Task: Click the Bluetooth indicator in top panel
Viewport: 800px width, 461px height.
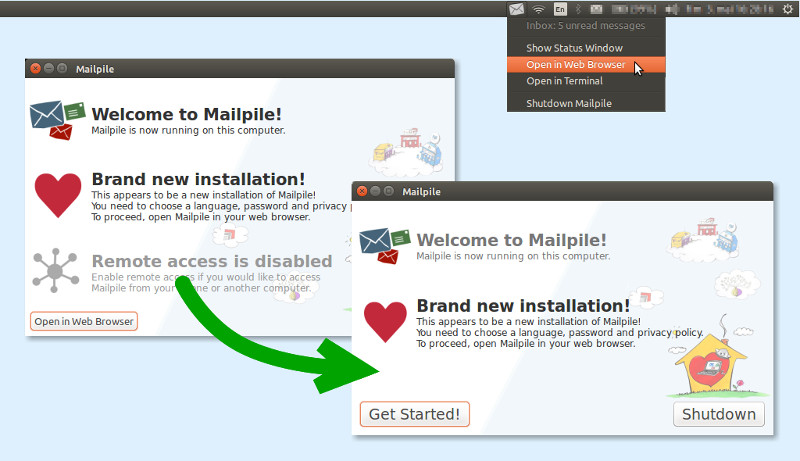Action: click(x=578, y=9)
